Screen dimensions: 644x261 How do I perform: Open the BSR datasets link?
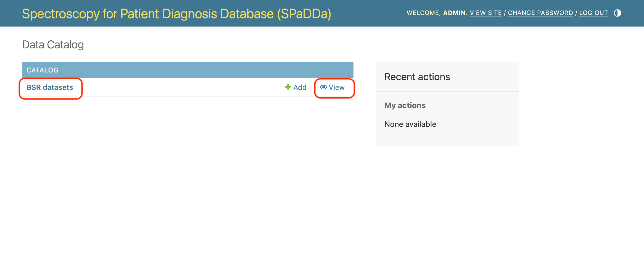pyautogui.click(x=50, y=87)
